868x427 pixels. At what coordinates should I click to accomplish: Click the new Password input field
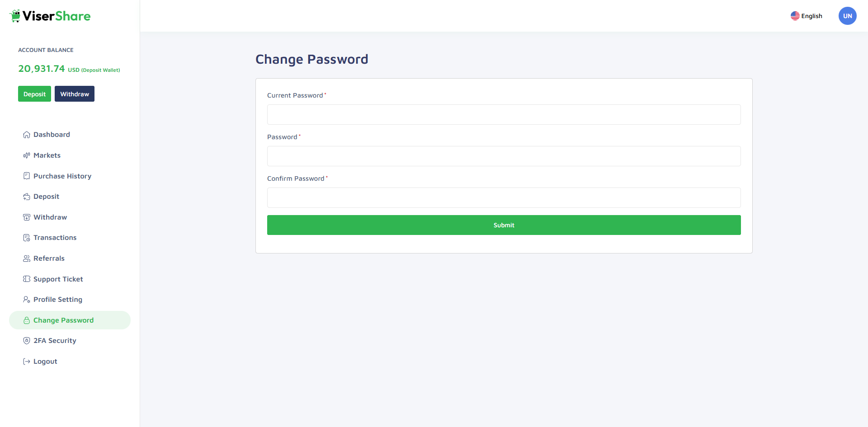click(504, 156)
